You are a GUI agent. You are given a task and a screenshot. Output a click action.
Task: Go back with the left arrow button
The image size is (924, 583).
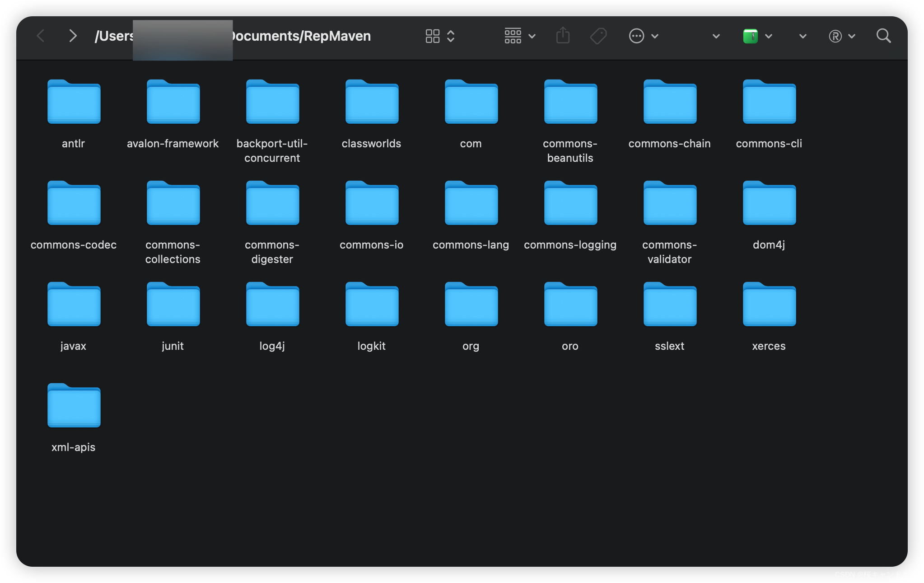point(41,36)
